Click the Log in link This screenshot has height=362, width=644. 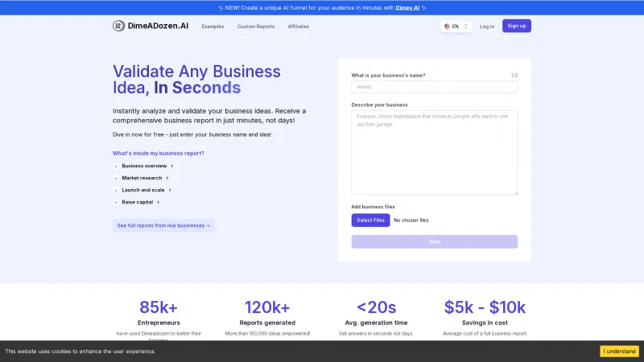487,27
